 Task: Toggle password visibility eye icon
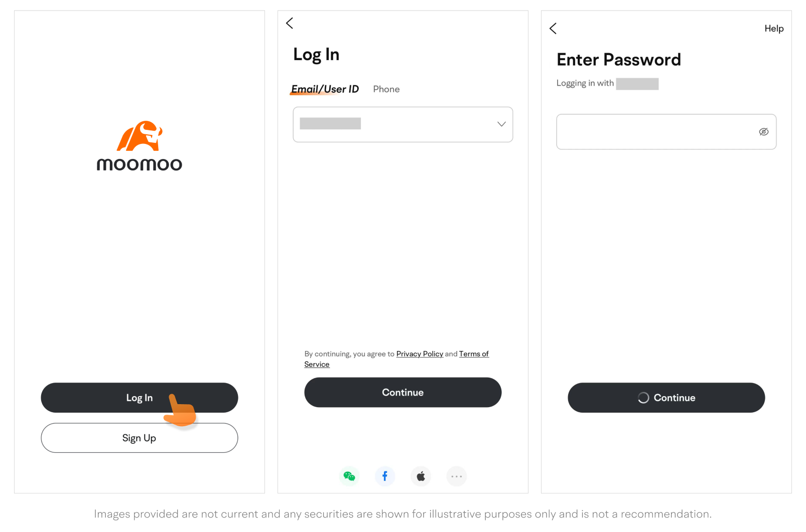[x=763, y=132]
